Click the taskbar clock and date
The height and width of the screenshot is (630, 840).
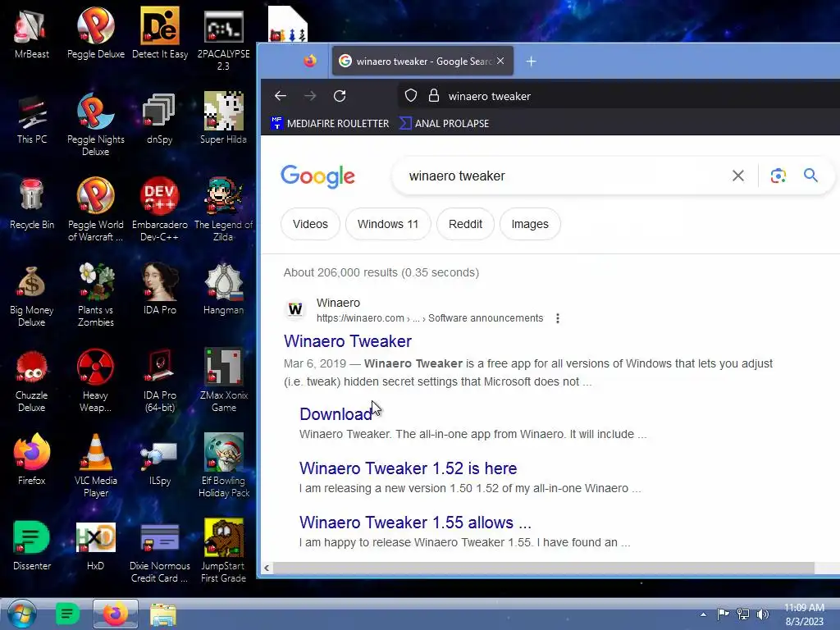(x=804, y=614)
